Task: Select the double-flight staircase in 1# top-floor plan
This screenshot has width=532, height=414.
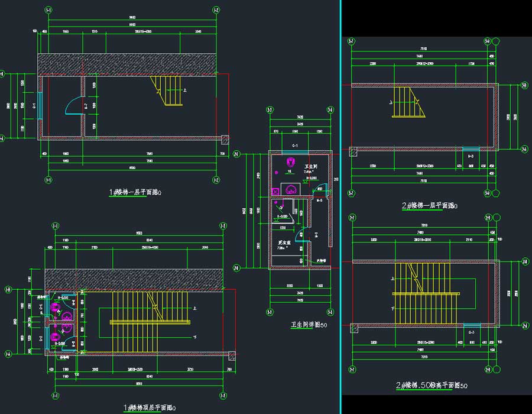Action: (x=150, y=322)
